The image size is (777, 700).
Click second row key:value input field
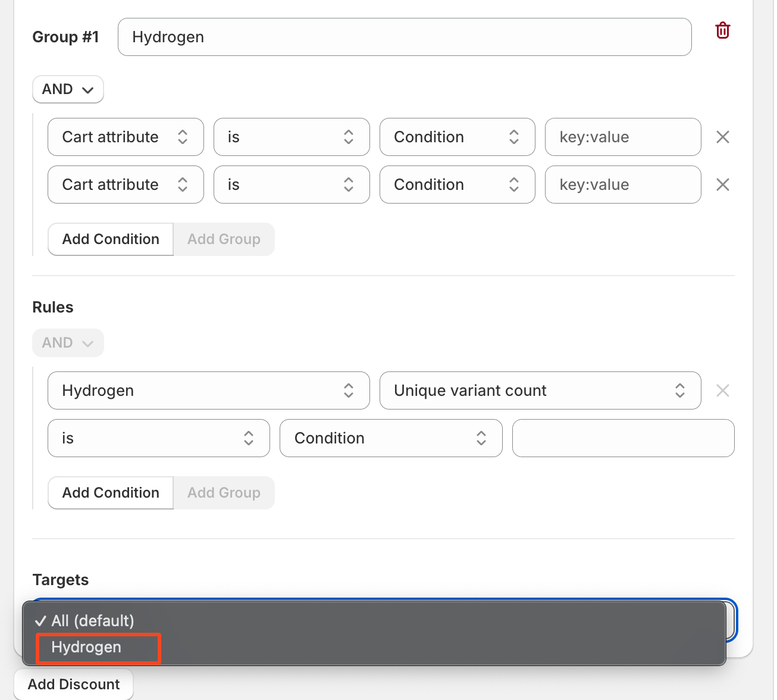(x=622, y=185)
